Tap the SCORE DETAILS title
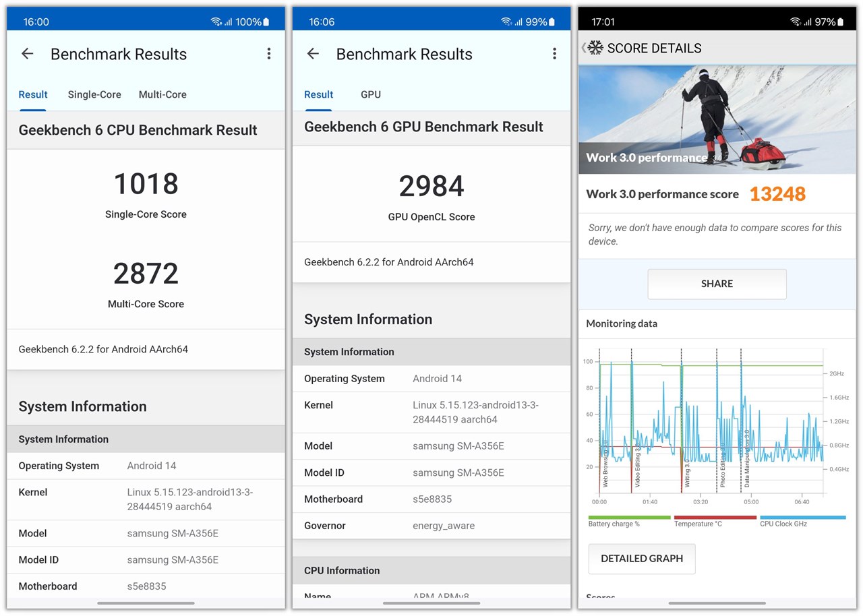Screen dimensions: 863x616 654,48
